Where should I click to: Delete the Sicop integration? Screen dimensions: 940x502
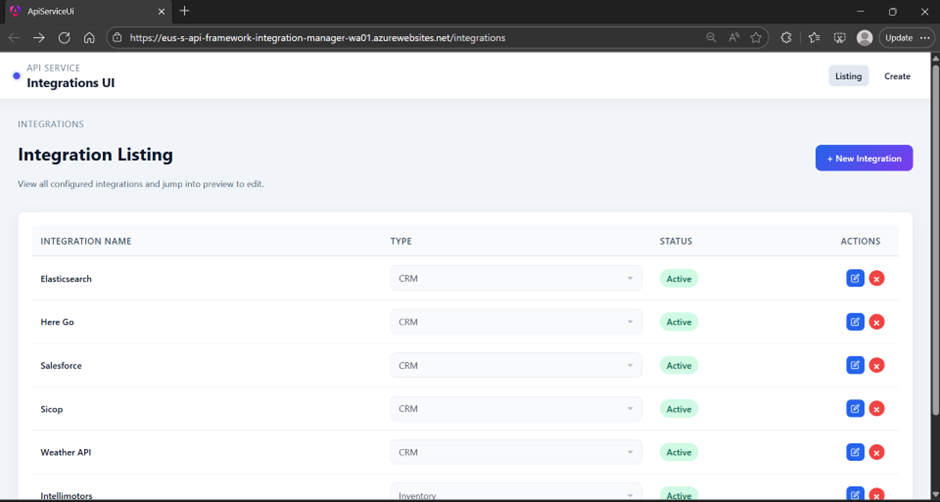coord(876,409)
